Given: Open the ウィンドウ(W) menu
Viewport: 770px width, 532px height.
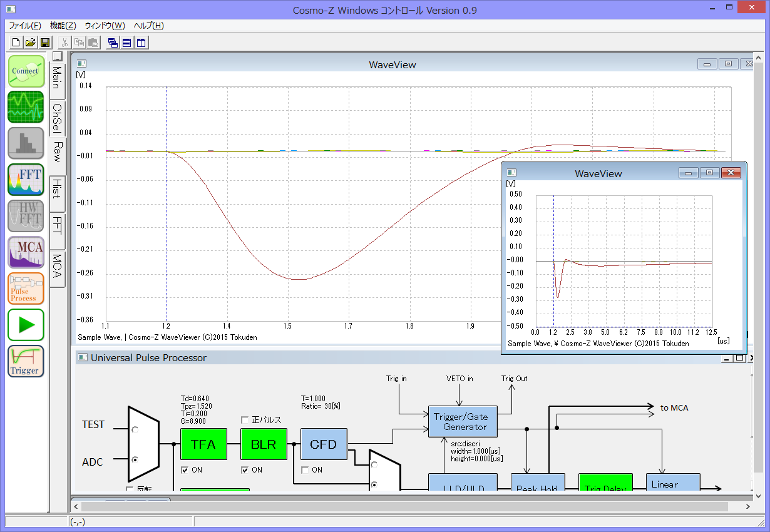Looking at the screenshot, I should 105,26.
